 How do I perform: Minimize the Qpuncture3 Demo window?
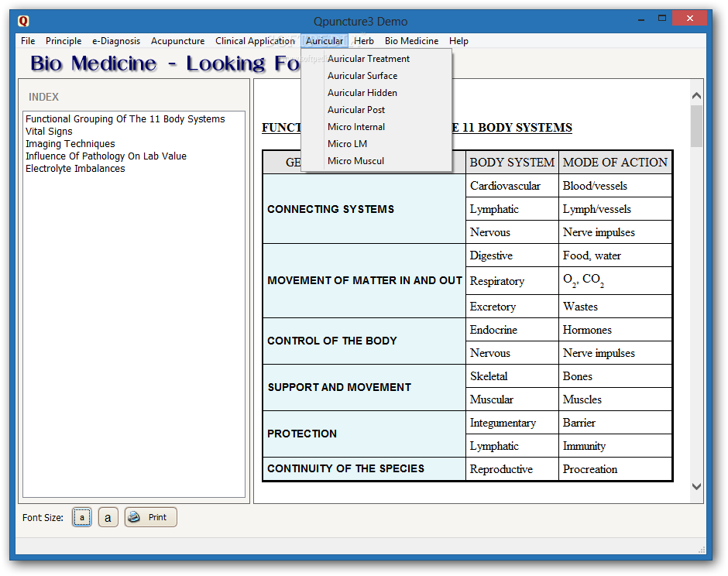[641, 19]
